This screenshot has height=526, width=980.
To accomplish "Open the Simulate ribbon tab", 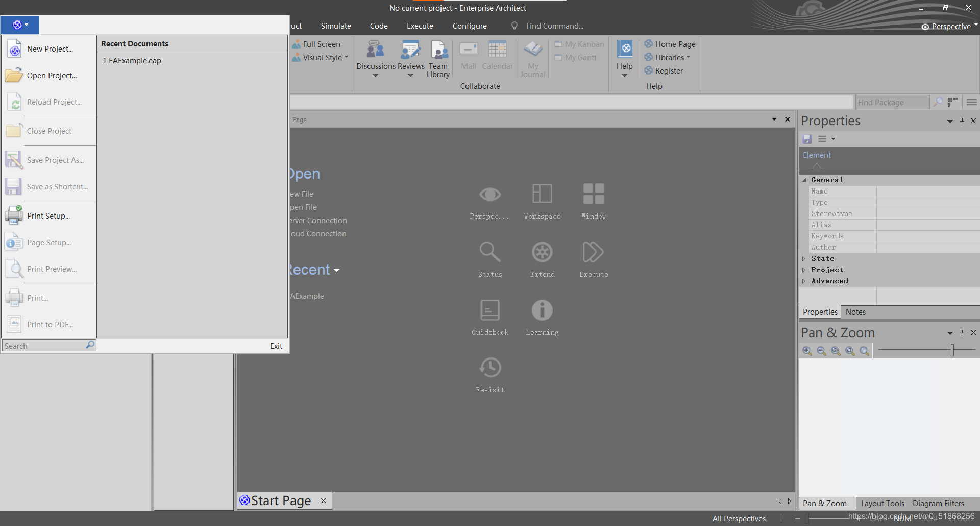I will (336, 26).
